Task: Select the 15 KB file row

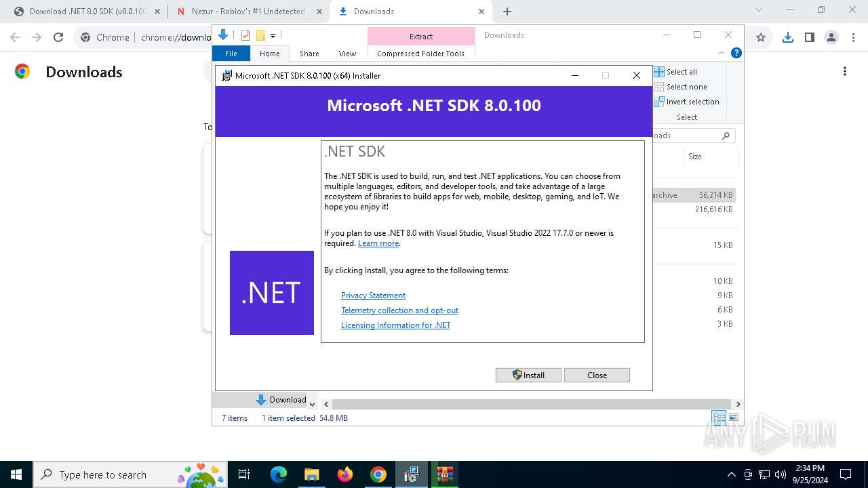Action: tap(694, 245)
